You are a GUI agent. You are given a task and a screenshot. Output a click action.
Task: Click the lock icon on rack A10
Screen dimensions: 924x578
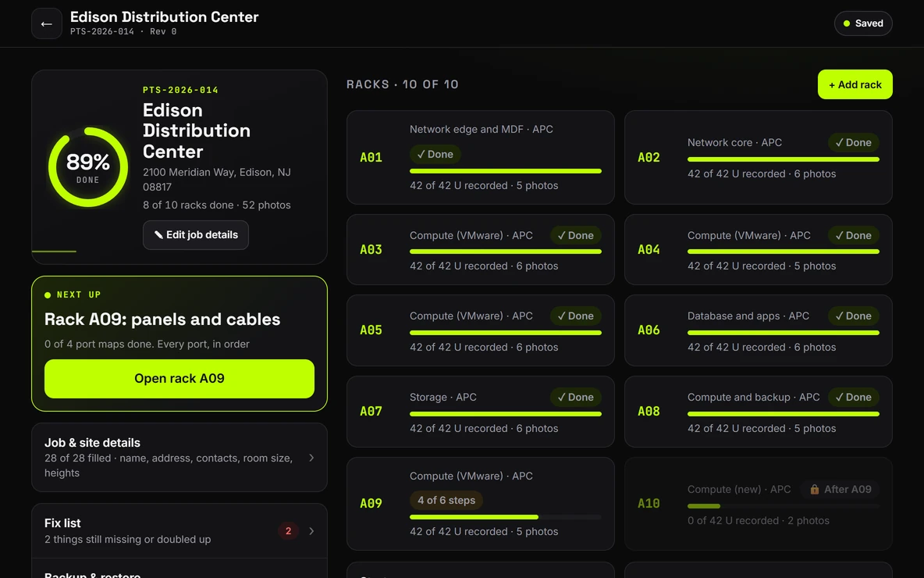(815, 490)
